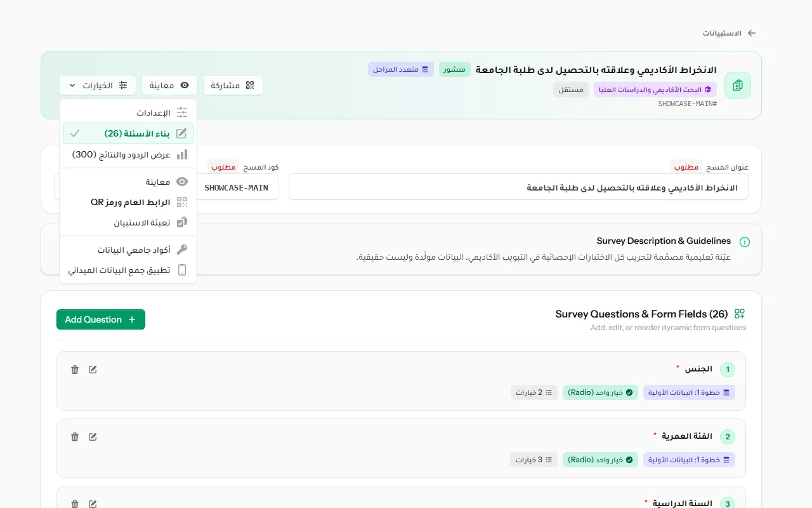Click the معاينة preview button in header
This screenshot has width=812, height=508.
tap(169, 85)
